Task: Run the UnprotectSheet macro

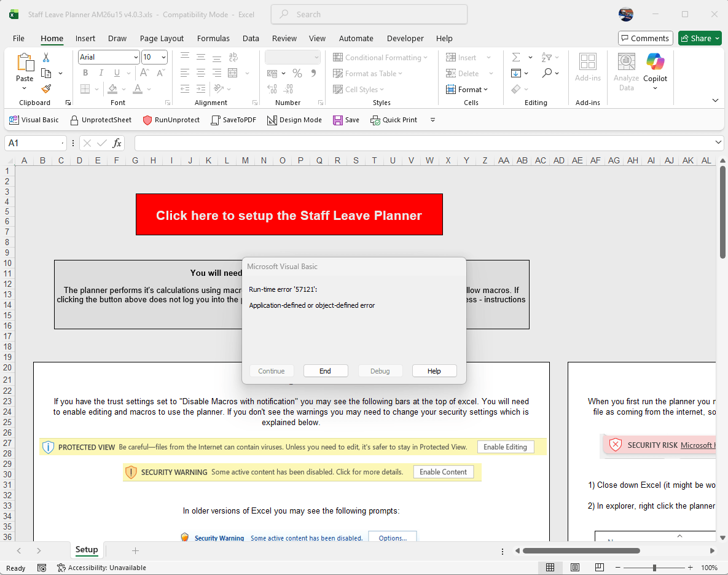Action: click(x=100, y=120)
